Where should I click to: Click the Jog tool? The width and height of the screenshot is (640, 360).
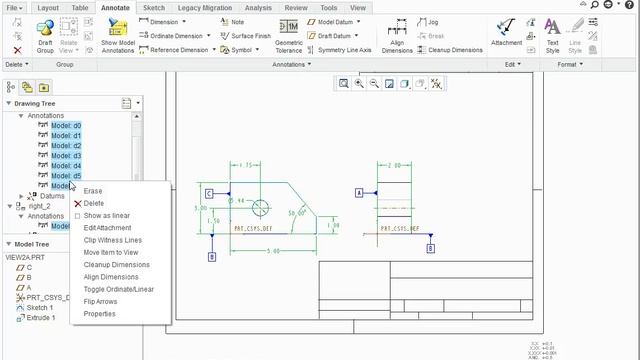[x=428, y=22]
